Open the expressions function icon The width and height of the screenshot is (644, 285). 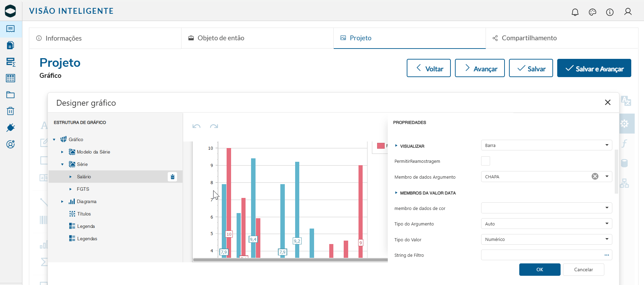(x=624, y=143)
